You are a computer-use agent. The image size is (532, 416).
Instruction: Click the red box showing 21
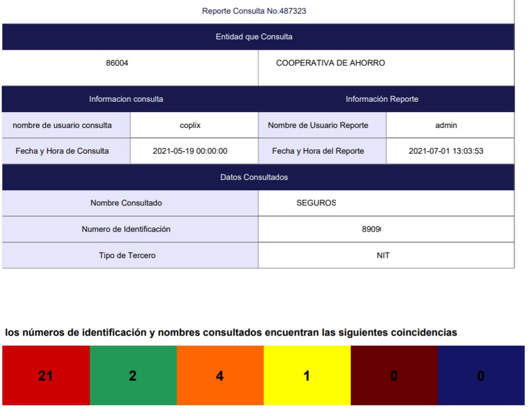[46, 376]
